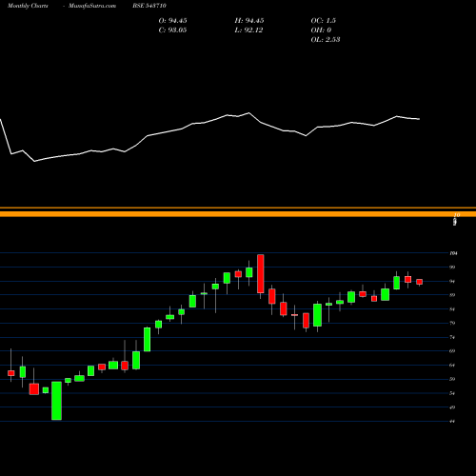Click the '74' price axis label
476x476 pixels.
pyautogui.click(x=452, y=337)
